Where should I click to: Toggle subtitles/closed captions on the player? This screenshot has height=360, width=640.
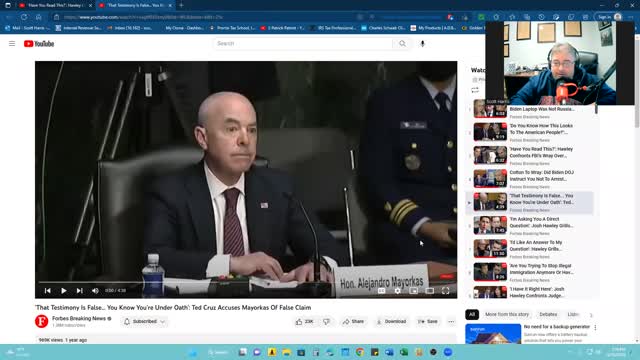point(381,291)
